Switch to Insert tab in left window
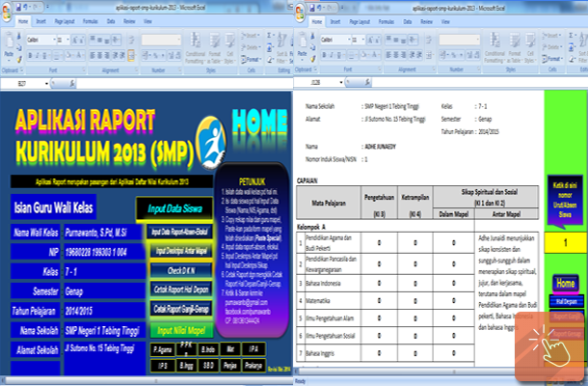588x386 pixels. coord(40,21)
